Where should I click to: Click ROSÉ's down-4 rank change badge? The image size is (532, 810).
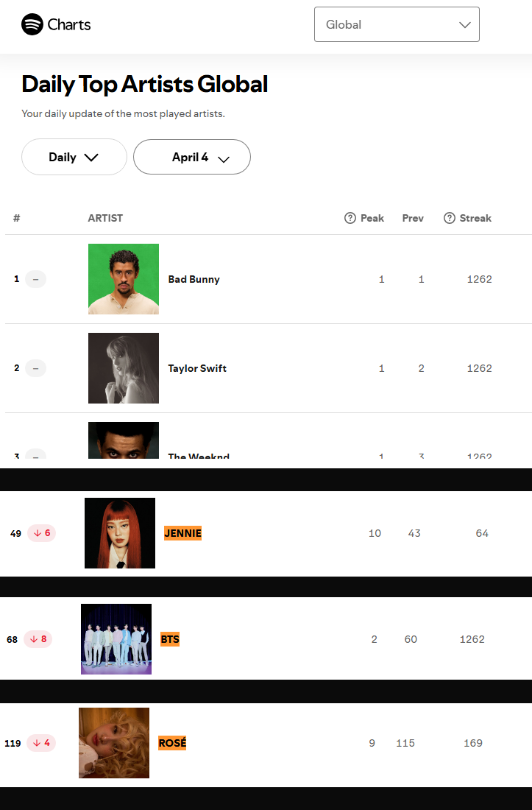tap(41, 743)
